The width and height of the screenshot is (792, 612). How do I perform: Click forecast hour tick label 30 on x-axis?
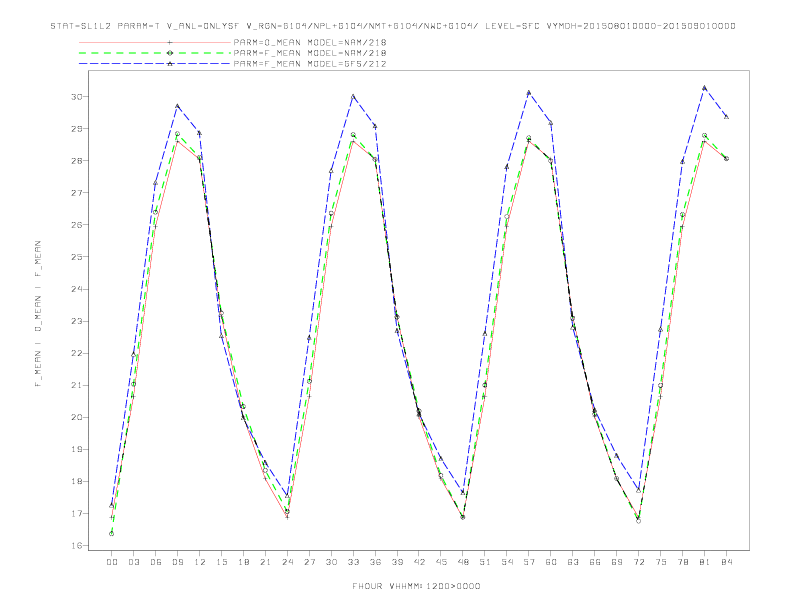pyautogui.click(x=331, y=562)
